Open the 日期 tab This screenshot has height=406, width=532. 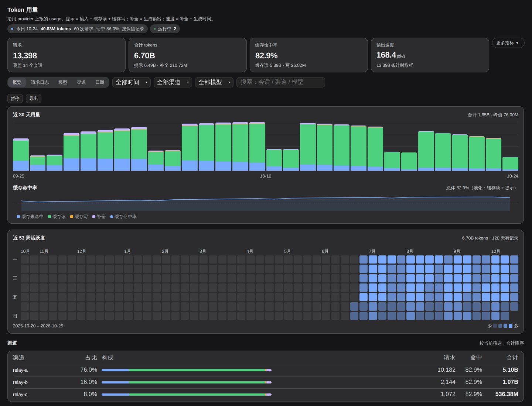(x=100, y=82)
